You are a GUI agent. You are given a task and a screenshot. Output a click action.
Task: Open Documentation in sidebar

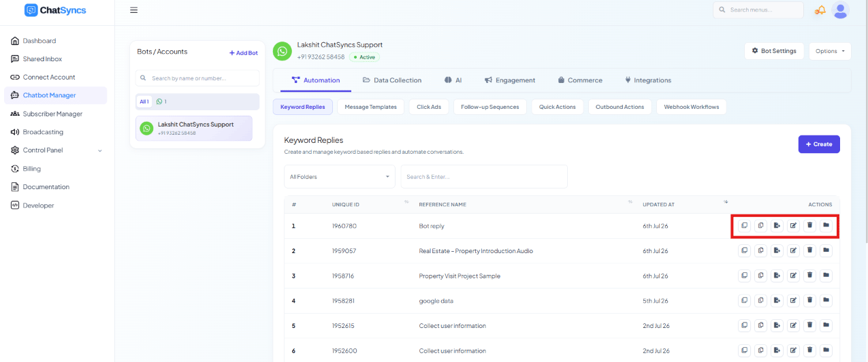(57, 187)
